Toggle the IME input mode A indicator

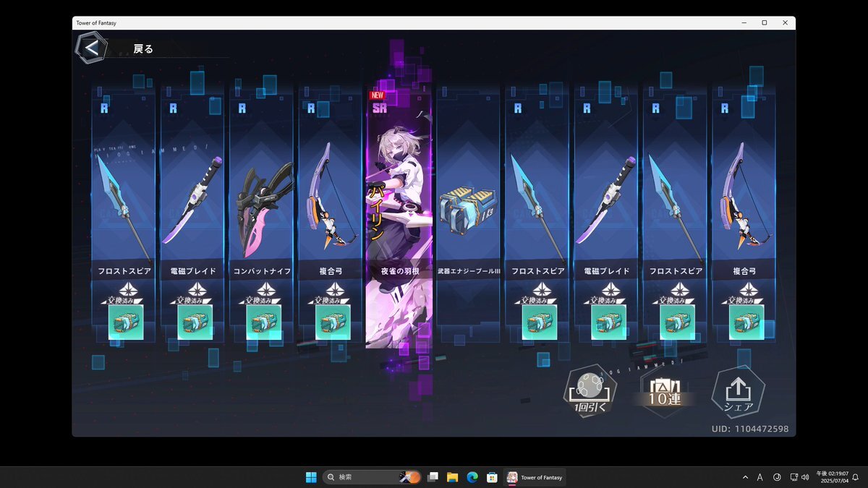coord(760,477)
